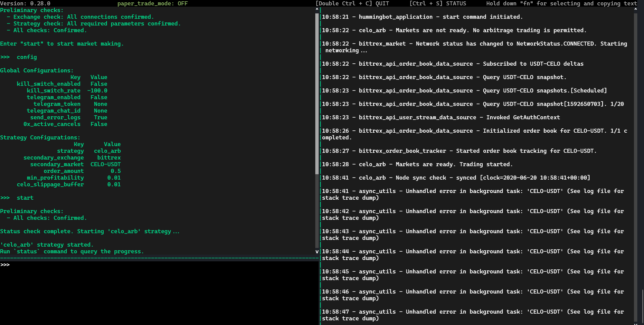Select the celo_arb strategy value

(x=107, y=151)
